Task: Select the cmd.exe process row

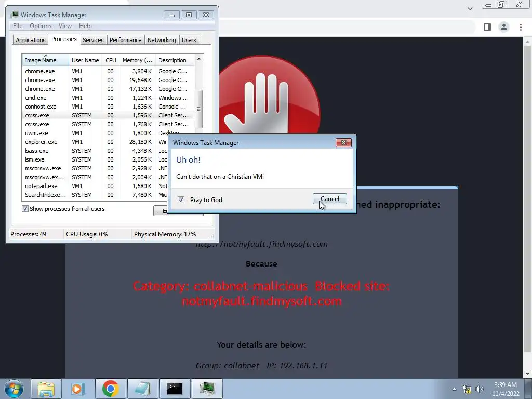Action: [108, 98]
